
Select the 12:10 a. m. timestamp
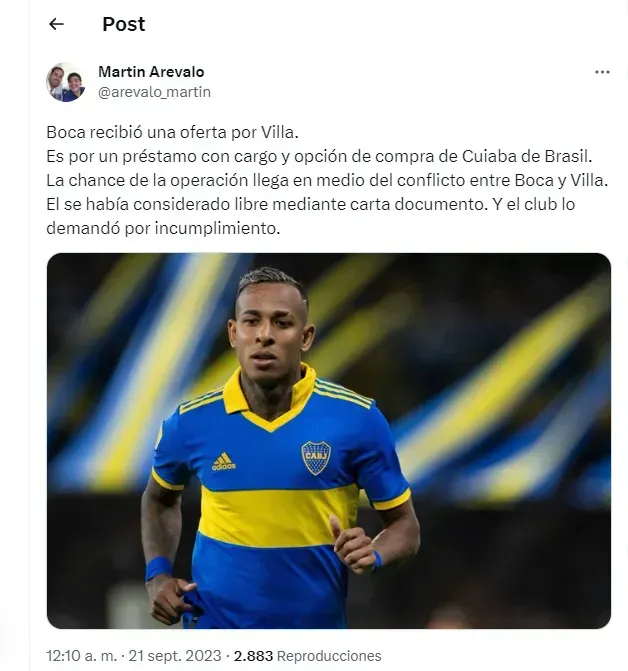click(x=81, y=656)
